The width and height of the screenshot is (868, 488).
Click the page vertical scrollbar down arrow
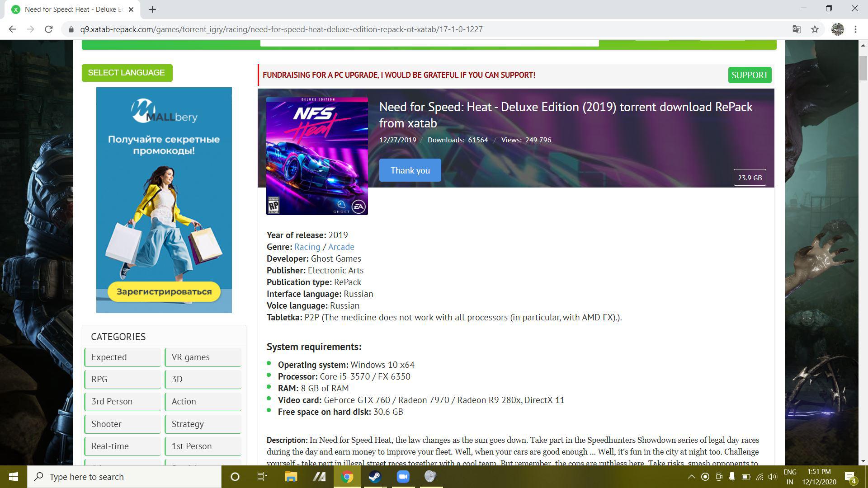[863, 461]
